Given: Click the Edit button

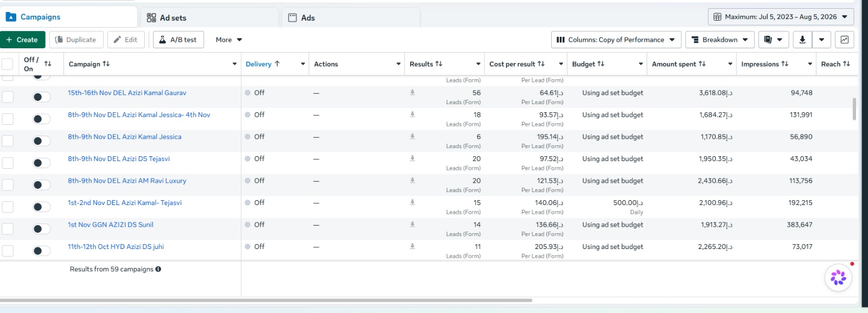Looking at the screenshot, I should coord(126,40).
